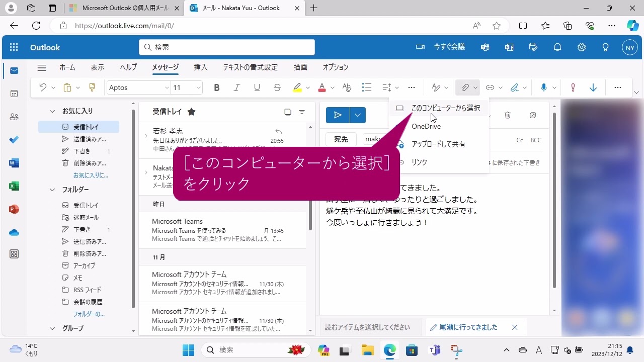Click the bullet list icon
The height and width of the screenshot is (362, 644).
(x=367, y=87)
